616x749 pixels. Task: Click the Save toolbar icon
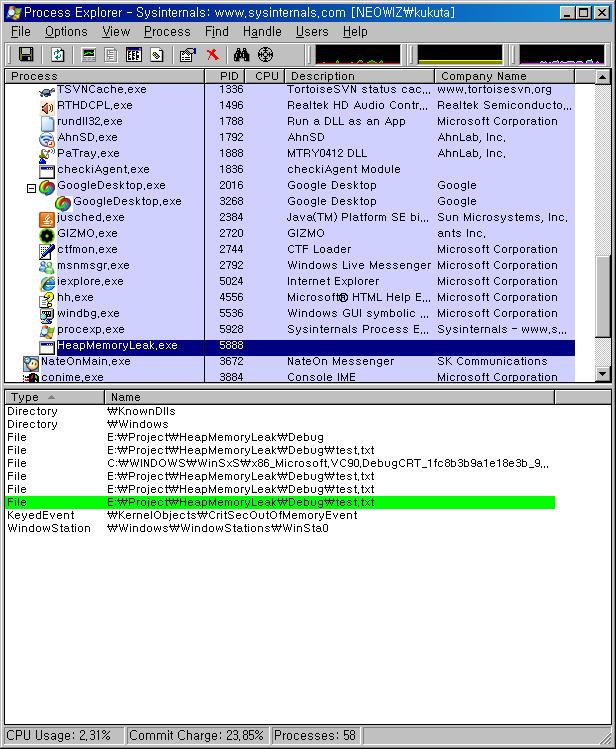26,54
